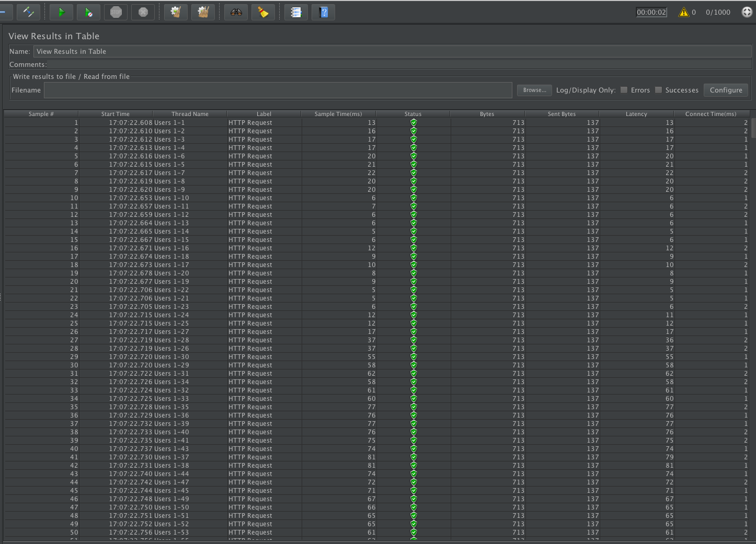Open the Function Helper dialog

click(296, 11)
